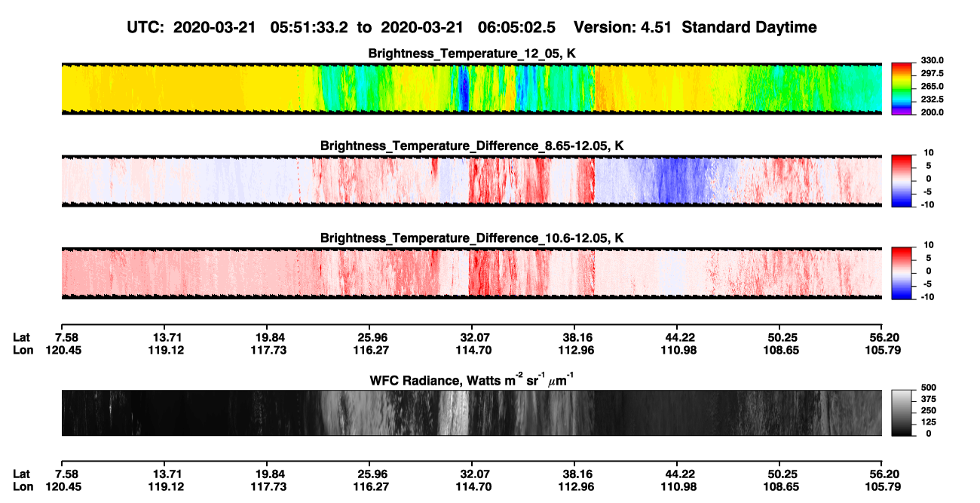980x503 pixels.
Task: Click the 'Lon' label of the bottom-most axis
Action: 21,486
